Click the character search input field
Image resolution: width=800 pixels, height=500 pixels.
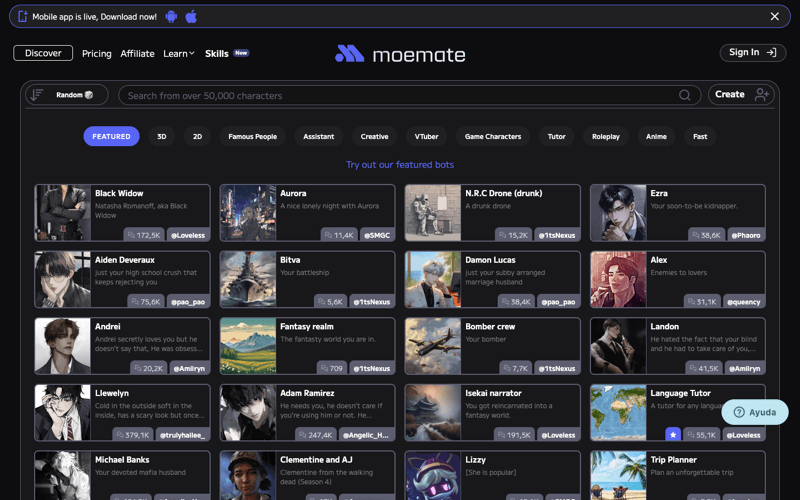click(400, 95)
